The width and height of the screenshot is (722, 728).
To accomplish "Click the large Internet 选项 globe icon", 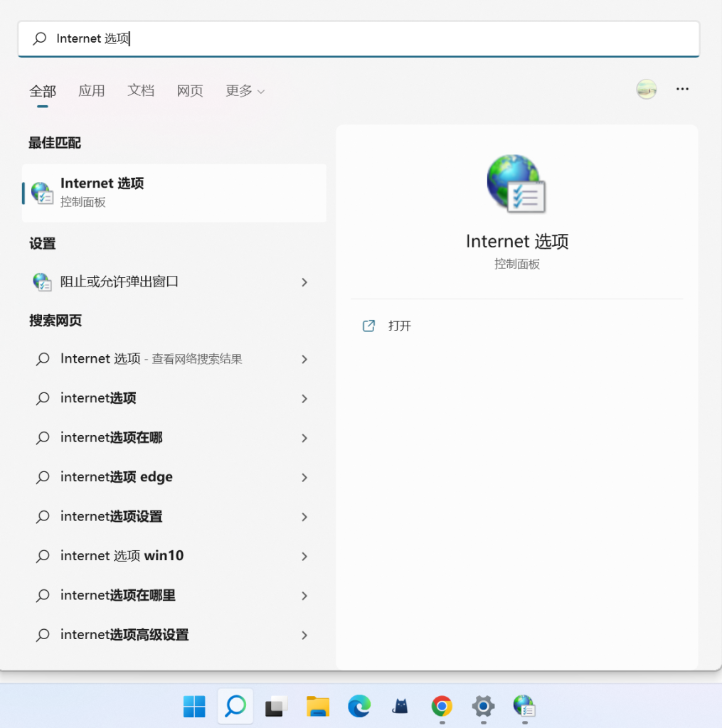I will (x=516, y=183).
